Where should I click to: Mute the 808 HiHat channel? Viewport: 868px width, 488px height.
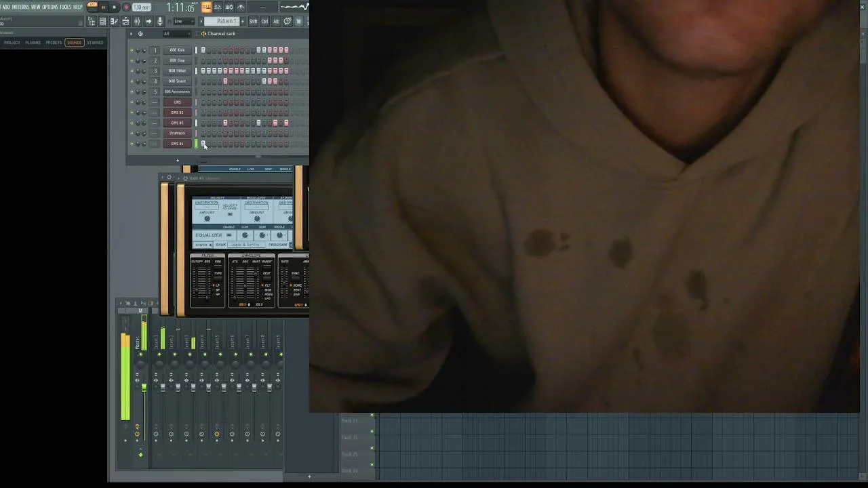coord(132,70)
